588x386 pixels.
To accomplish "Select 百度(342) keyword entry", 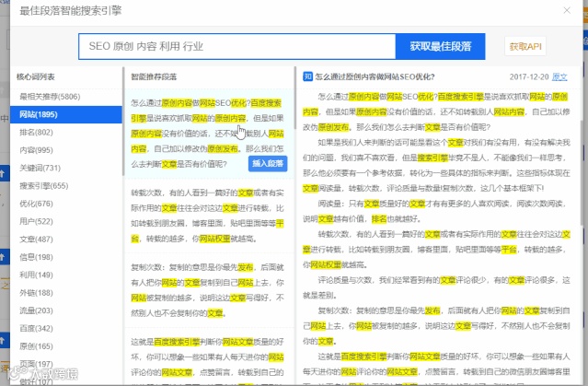I will point(66,329).
